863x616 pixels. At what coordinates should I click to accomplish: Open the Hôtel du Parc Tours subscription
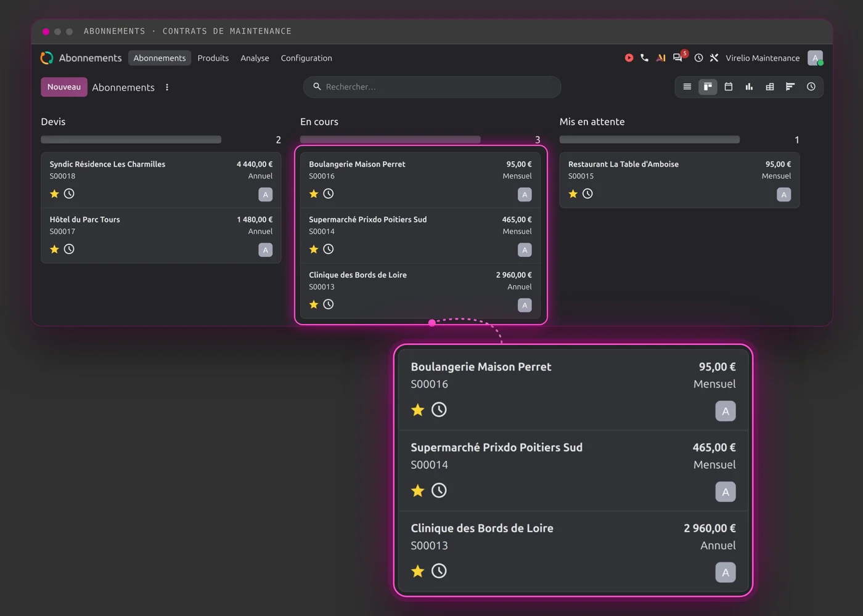click(x=161, y=235)
